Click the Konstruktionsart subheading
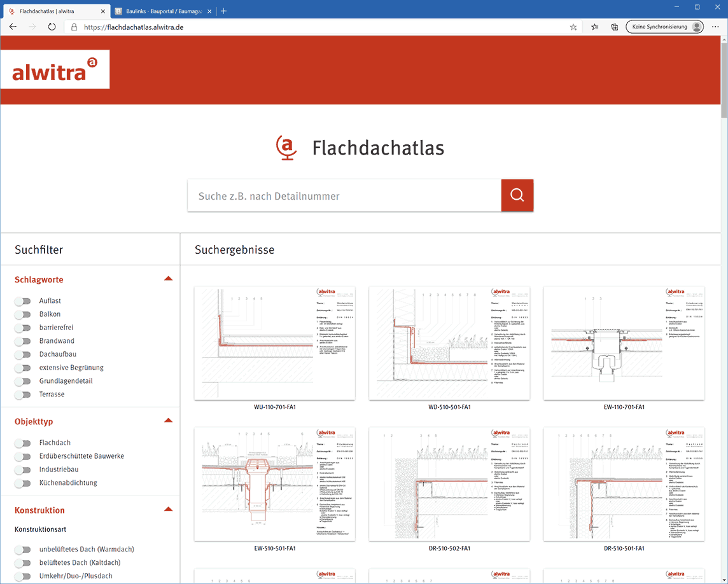Viewport: 728px width, 584px height. coord(40,529)
